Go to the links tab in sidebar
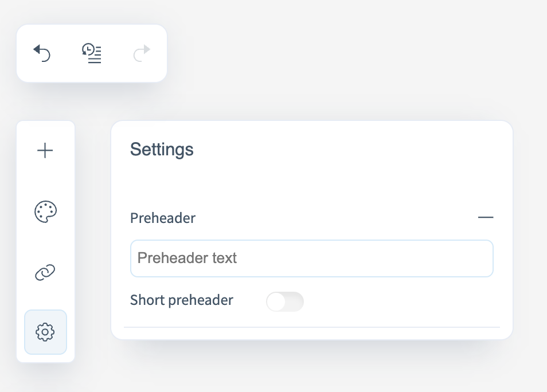The width and height of the screenshot is (547, 392). tap(45, 273)
